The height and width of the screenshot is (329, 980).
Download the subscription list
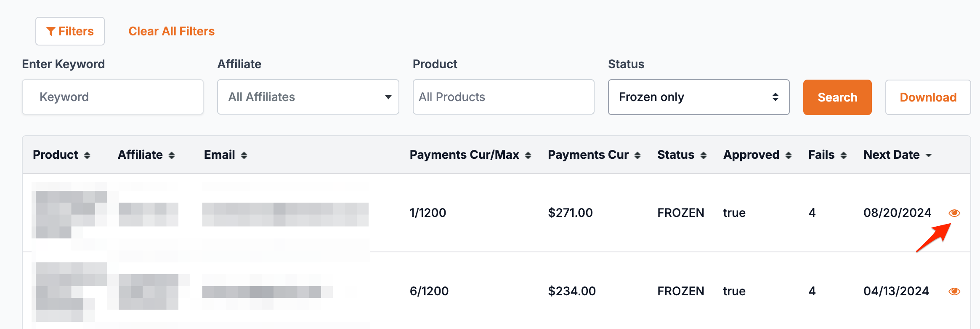click(928, 97)
